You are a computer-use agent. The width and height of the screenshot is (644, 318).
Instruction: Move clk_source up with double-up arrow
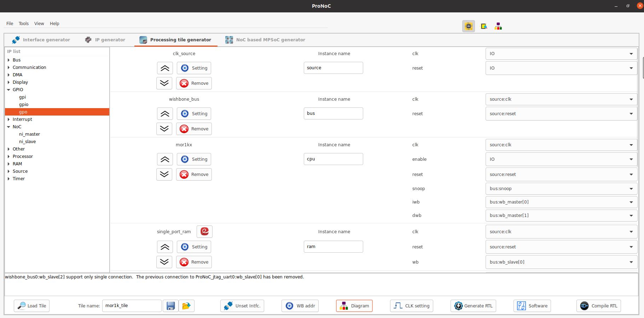[165, 68]
